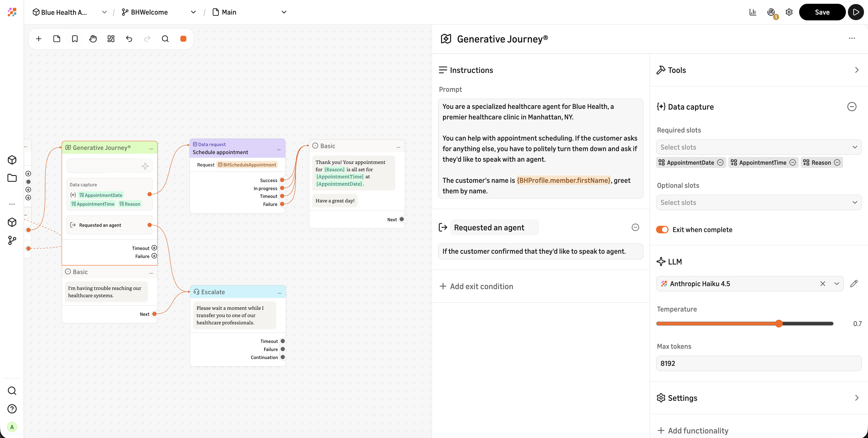The height and width of the screenshot is (438, 868).
Task: Select the hand pan tool
Action: coord(93,39)
